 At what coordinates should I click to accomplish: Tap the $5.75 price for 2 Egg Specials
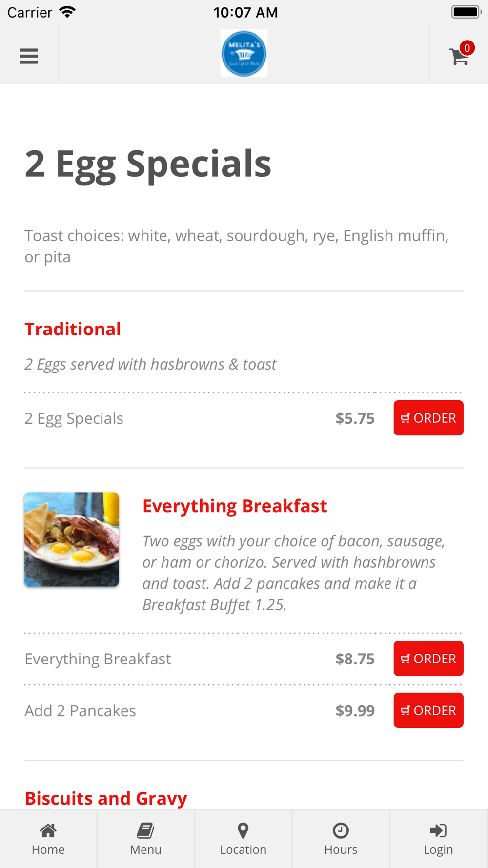[x=355, y=418]
